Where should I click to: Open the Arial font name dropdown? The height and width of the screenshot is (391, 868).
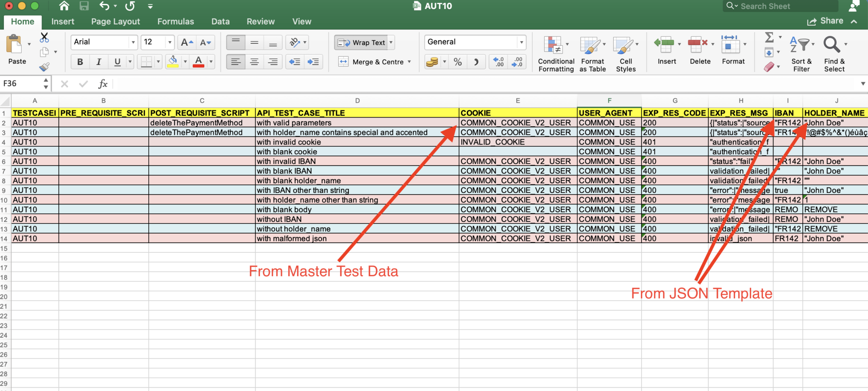pos(133,42)
